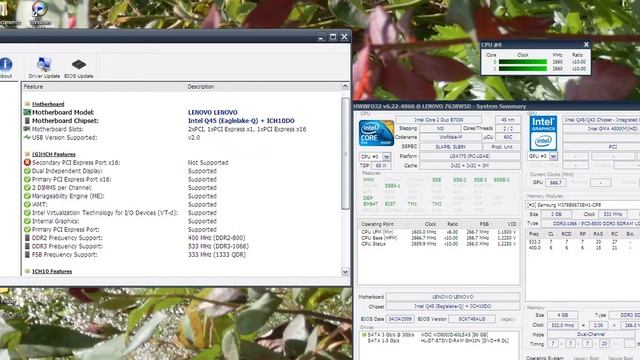Click the folder icon beside (G)MCH Features
Image resolution: width=640 pixels, height=360 pixels.
[27, 154]
